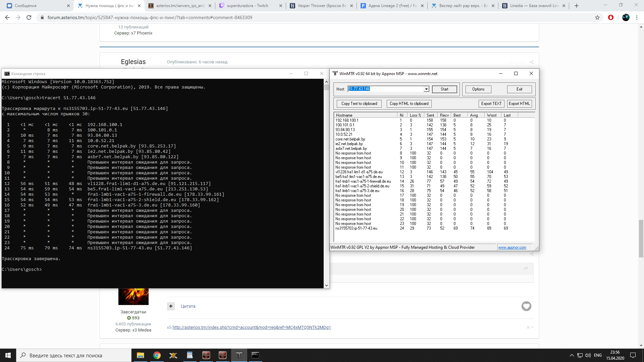644x362 pixels.
Task: Switch the ENG input language indicator
Action: pyautogui.click(x=598, y=355)
